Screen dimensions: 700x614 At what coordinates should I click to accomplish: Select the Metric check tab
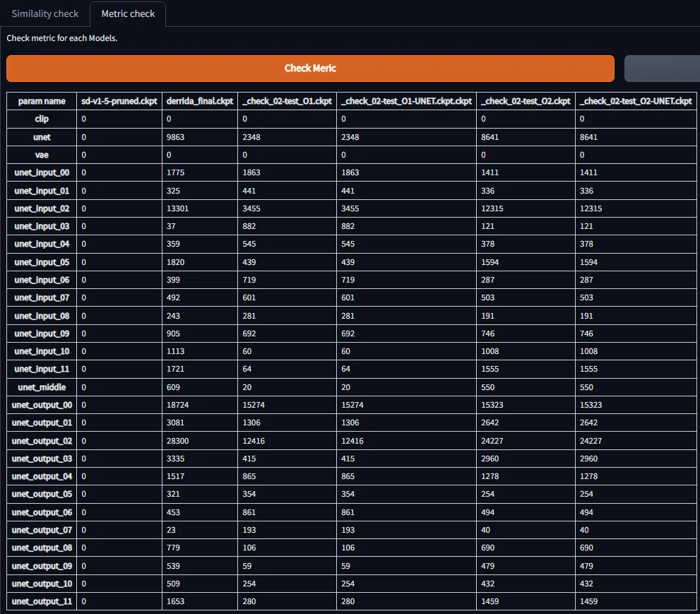click(128, 14)
